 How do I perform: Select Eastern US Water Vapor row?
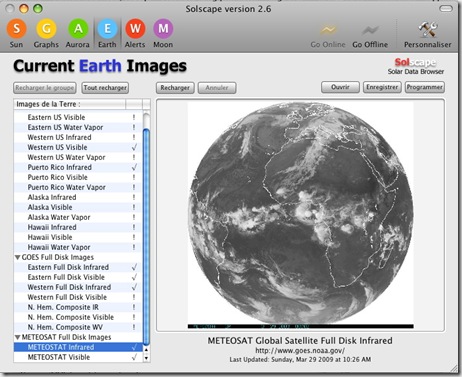[78, 127]
